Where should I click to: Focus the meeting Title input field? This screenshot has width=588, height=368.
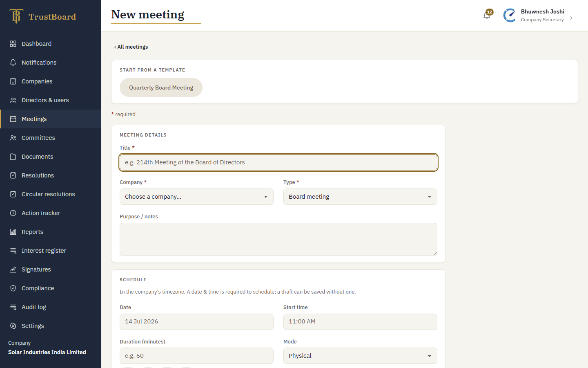(x=278, y=162)
